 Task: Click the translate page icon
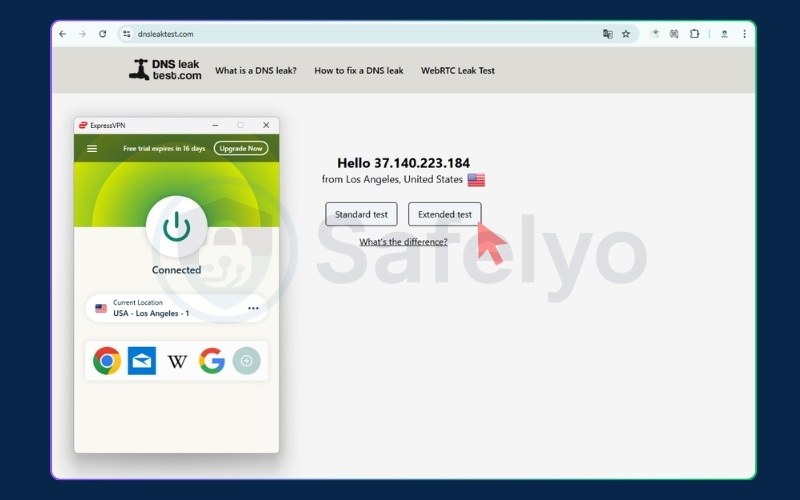coord(607,34)
